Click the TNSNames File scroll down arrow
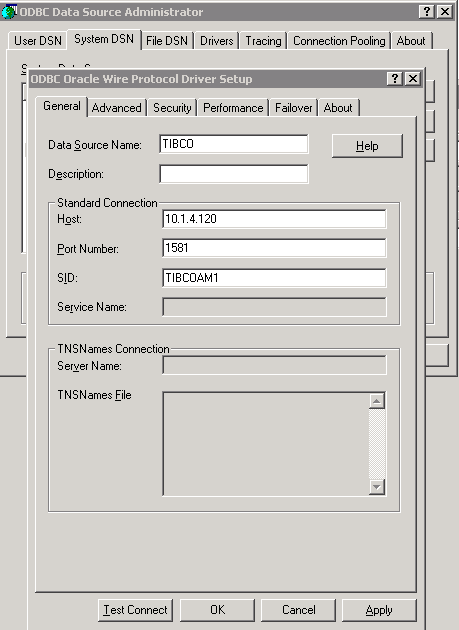This screenshot has height=630, width=459. click(377, 487)
